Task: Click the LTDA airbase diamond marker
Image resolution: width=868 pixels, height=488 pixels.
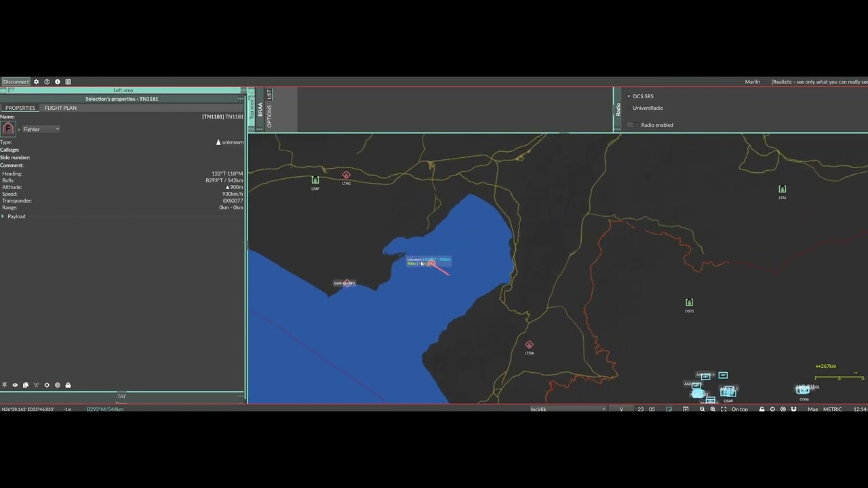Action: [x=529, y=345]
